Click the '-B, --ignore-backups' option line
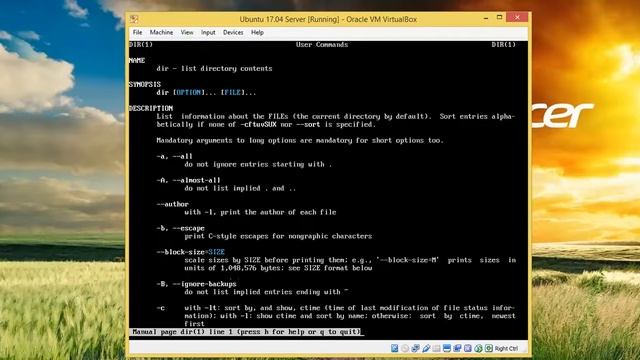Screen dimensions: 640x360 pos(196,284)
